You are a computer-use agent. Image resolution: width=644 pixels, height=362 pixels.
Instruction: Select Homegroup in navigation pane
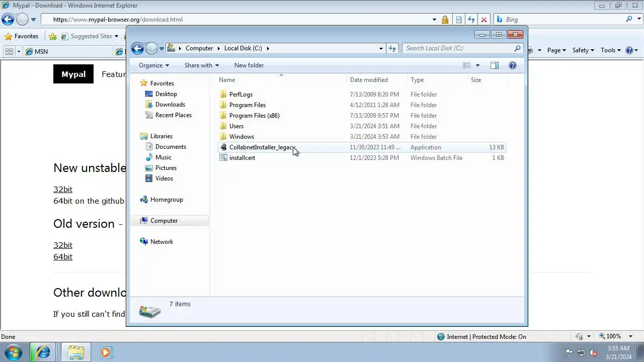point(167,200)
